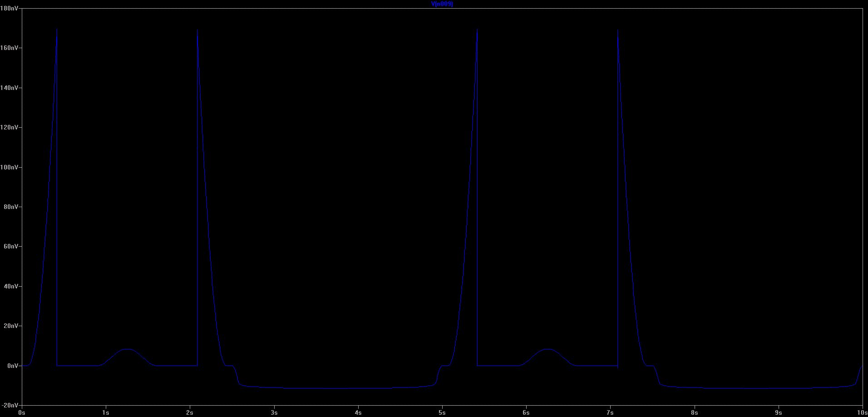
Task: Click the 160nV vertical axis label
Action: coord(10,48)
